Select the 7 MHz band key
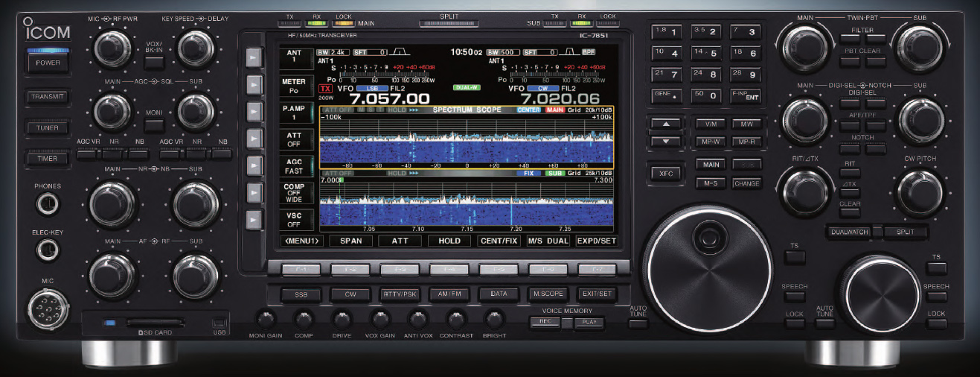This screenshot has height=377, width=980. pyautogui.click(x=746, y=31)
